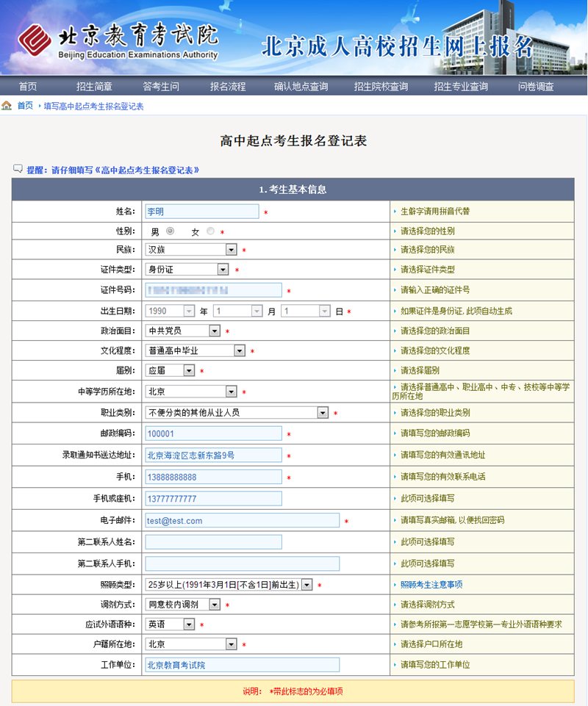Open 招生简章 in the navigation bar
Viewport: 588px width, 706px height.
[94, 87]
